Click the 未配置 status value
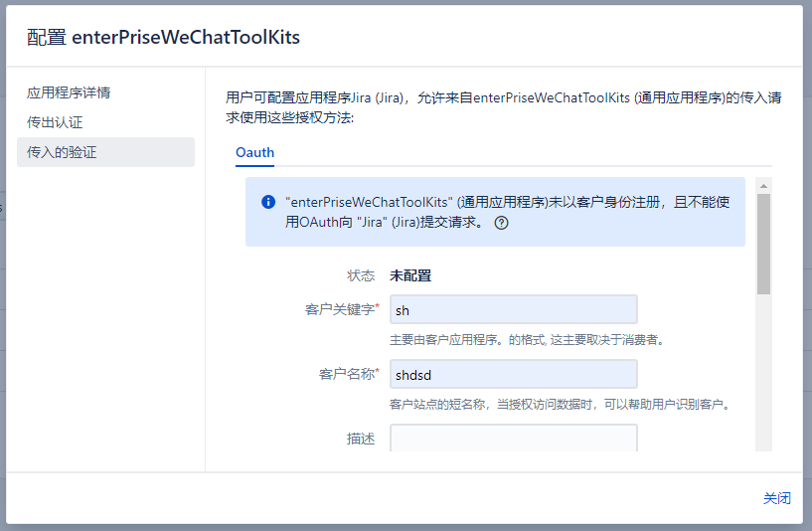The width and height of the screenshot is (812, 531). coord(410,275)
